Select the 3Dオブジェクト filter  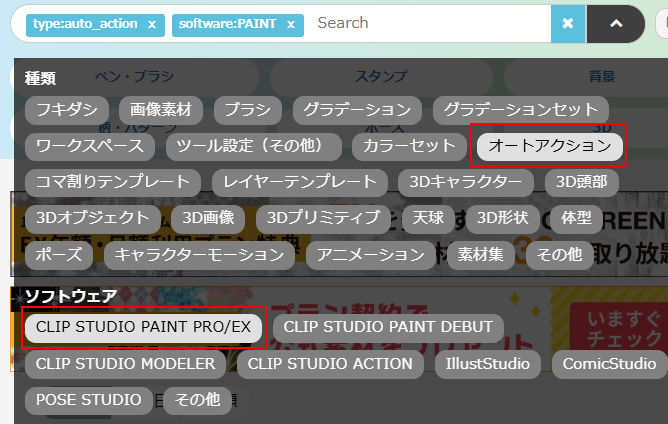click(93, 219)
